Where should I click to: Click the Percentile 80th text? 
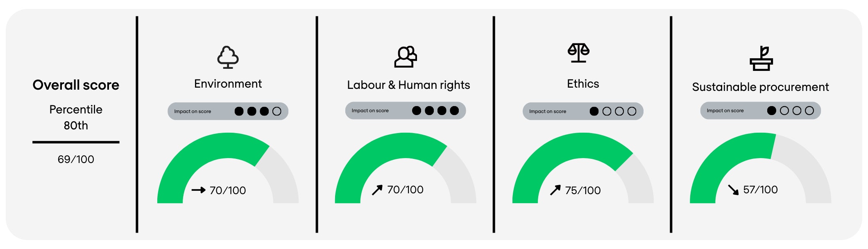click(x=76, y=118)
